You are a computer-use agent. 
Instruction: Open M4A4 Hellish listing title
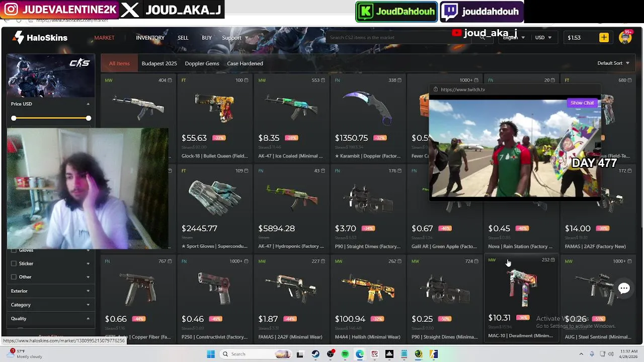coord(368,337)
